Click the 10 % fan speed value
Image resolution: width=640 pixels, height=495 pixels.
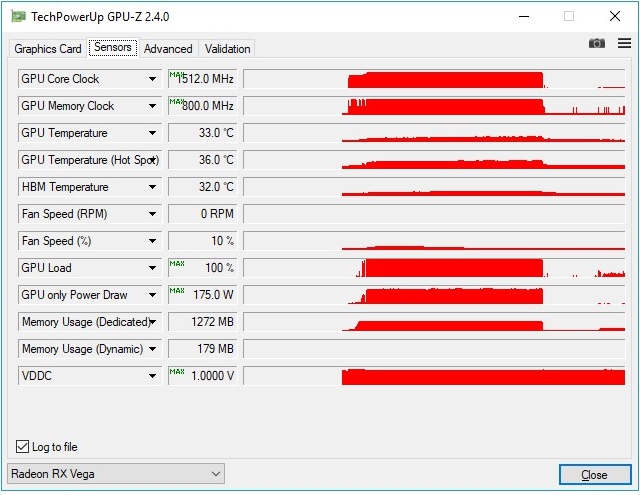(202, 241)
